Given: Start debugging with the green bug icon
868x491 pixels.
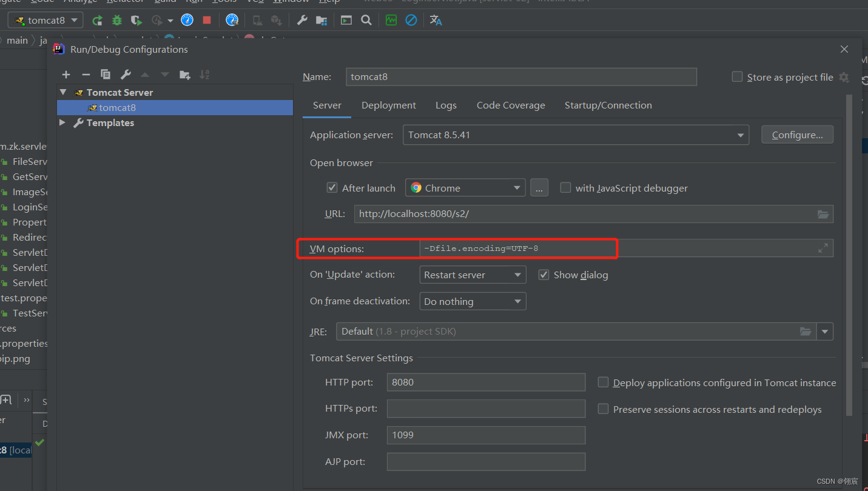Looking at the screenshot, I should (117, 21).
